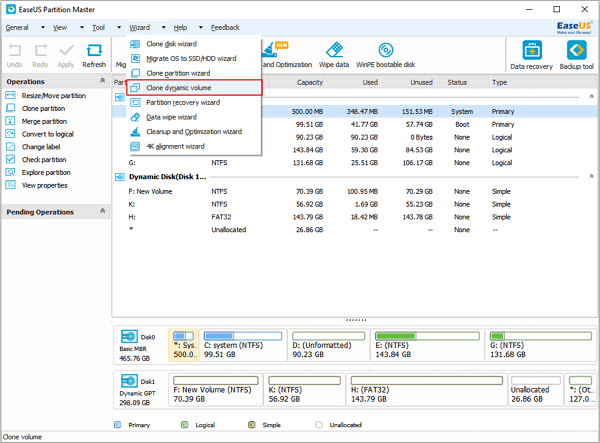600x443 pixels.
Task: Select Clone dynamic volume menu entry
Action: point(194,88)
